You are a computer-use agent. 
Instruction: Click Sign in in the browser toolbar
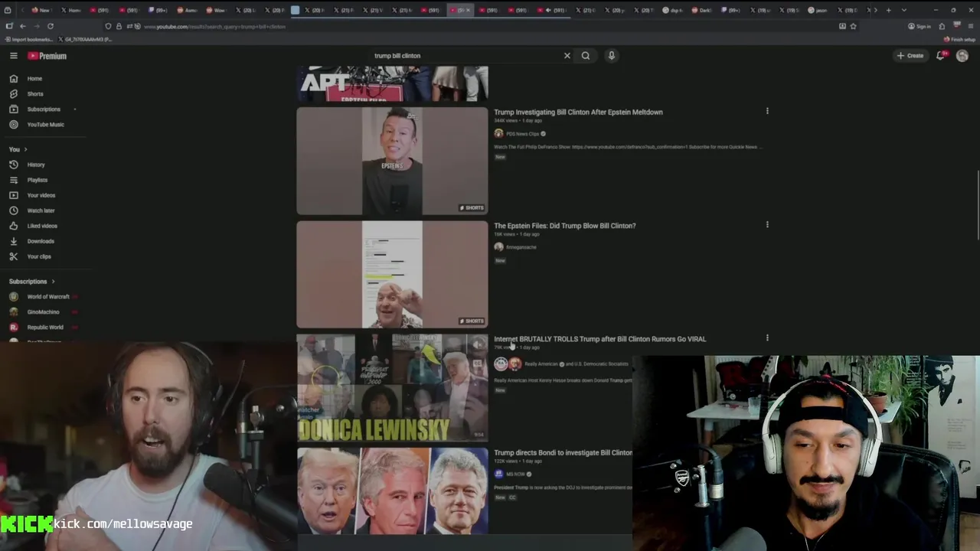coord(920,26)
